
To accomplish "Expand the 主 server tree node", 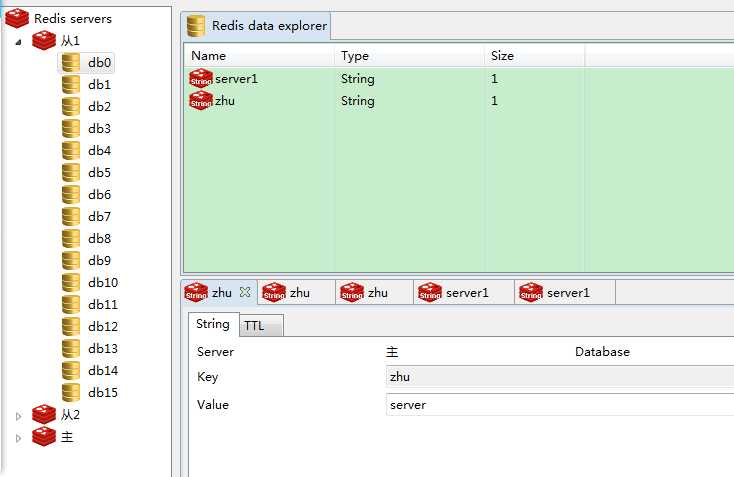I will pos(18,438).
